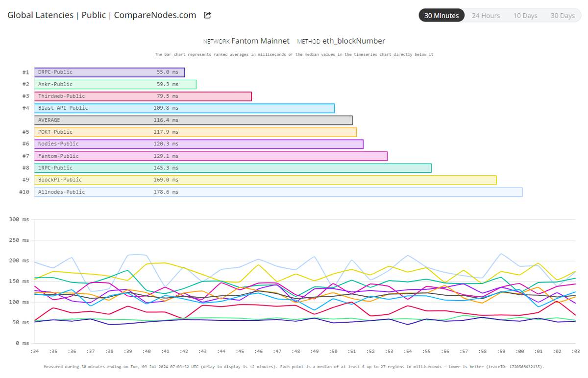Click the BlockPI-Public bar
The height and width of the screenshot is (378, 588).
pos(265,180)
